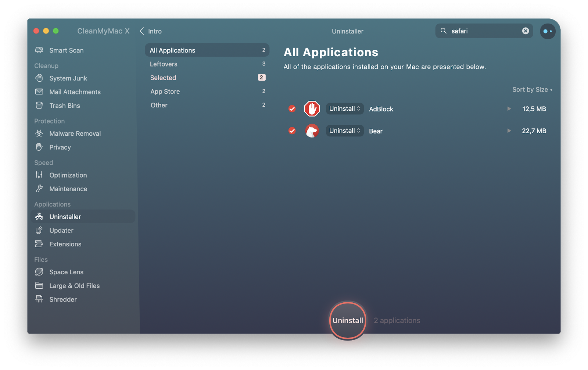Click the Privacy hand icon
Viewport: 588px width, 370px height.
tap(39, 147)
